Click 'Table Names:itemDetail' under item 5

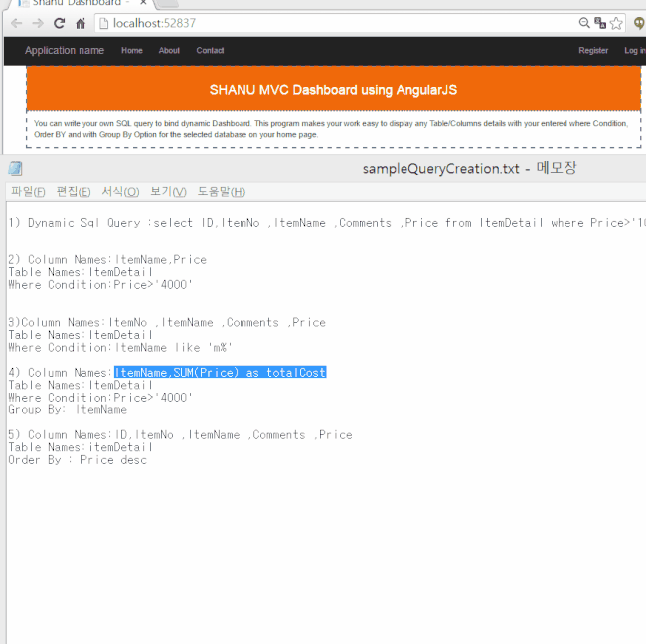[81, 447]
